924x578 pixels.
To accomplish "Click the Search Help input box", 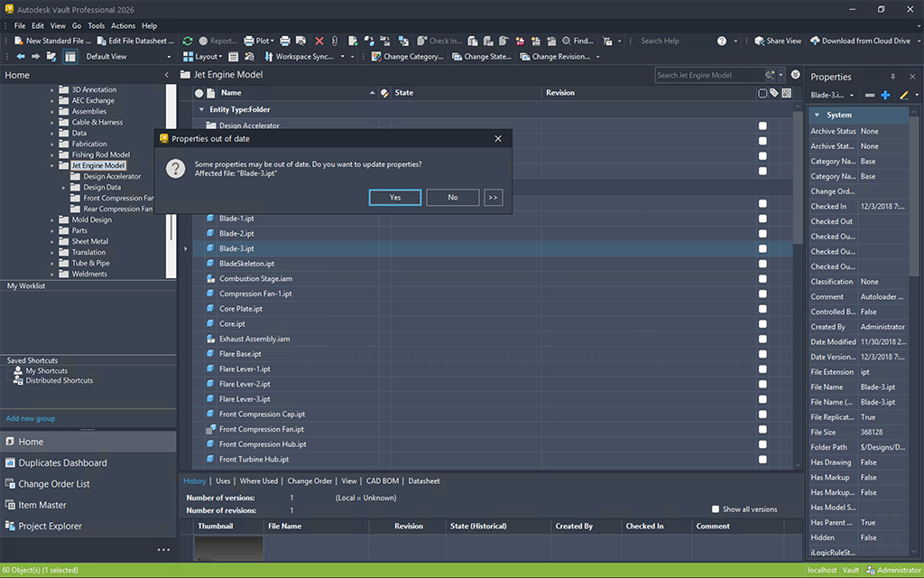I will (x=675, y=41).
